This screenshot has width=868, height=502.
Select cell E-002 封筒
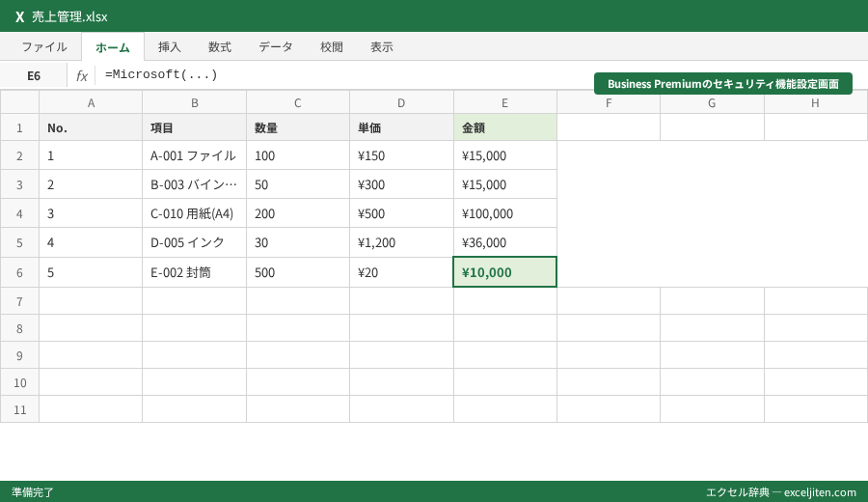(x=194, y=272)
